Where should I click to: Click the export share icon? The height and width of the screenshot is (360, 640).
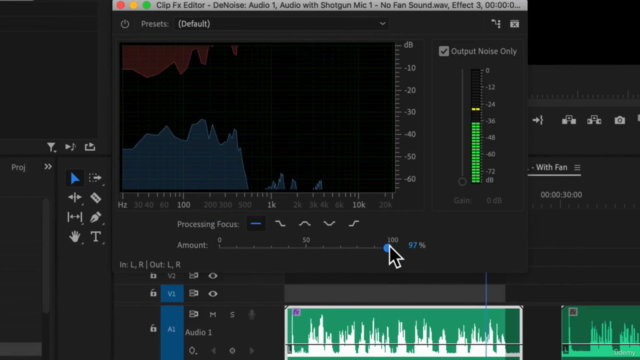pyautogui.click(x=90, y=147)
